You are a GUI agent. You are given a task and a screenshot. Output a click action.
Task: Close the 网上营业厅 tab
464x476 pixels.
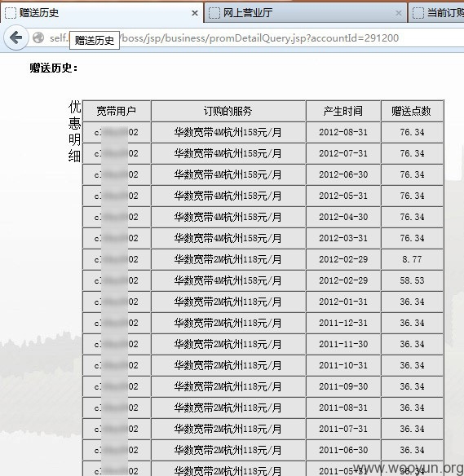coord(399,13)
